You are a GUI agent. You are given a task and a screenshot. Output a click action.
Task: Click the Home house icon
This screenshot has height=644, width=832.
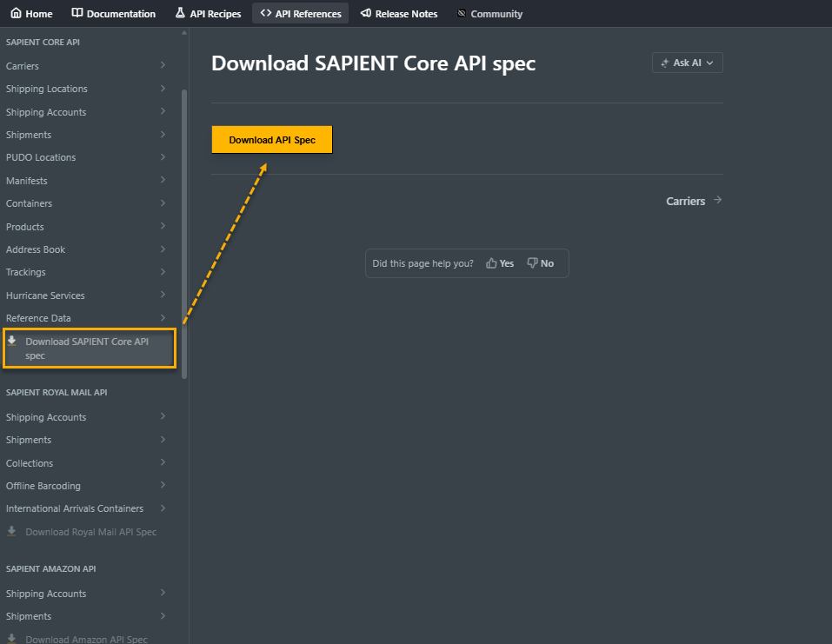point(17,13)
